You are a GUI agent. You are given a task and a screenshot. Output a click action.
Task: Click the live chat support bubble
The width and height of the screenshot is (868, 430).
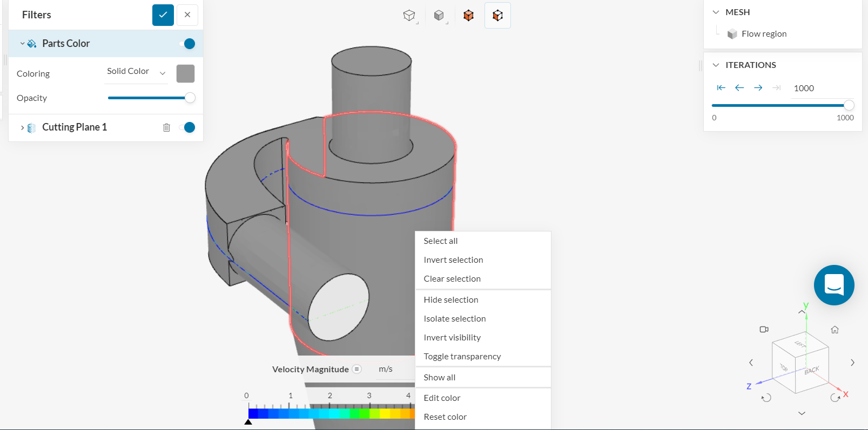tap(833, 285)
